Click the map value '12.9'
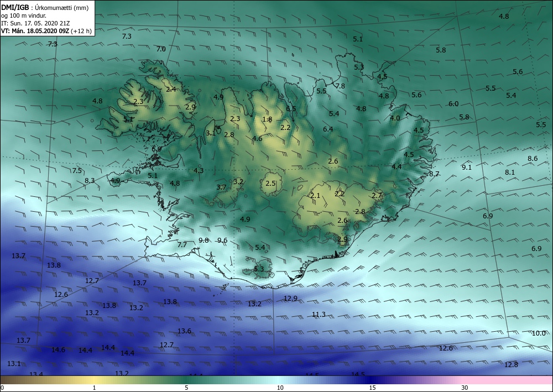Screen dimensions: 553x392 291,298
